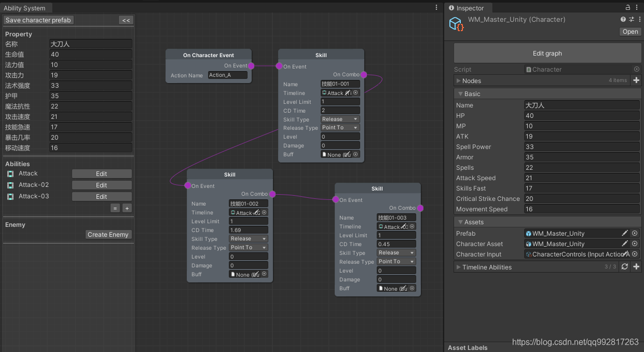Screen dimensions: 644x352
Task: Toggle the Inspector lock icon
Action: (x=628, y=8)
